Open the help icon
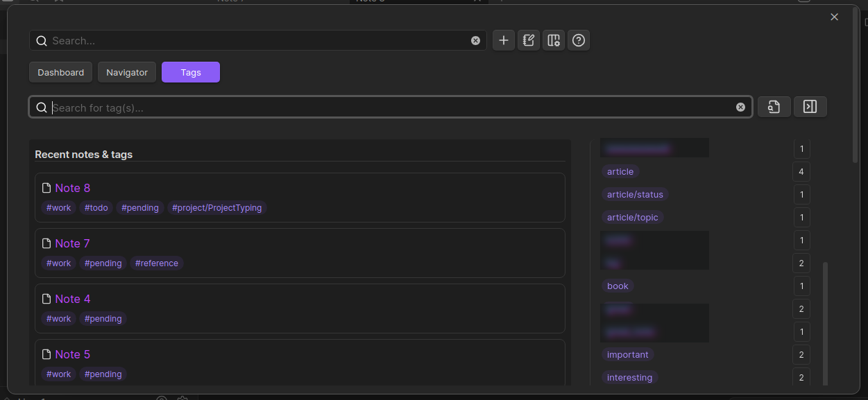 click(x=578, y=40)
